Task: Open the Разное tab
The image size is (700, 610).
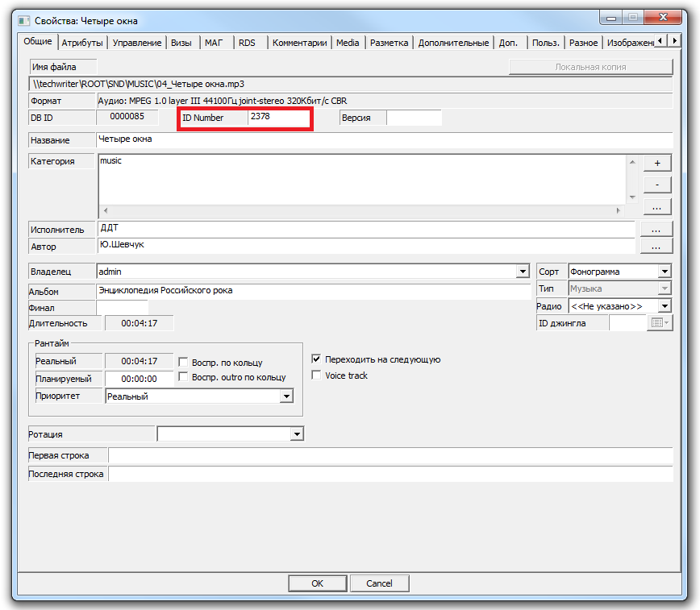Action: (x=584, y=43)
